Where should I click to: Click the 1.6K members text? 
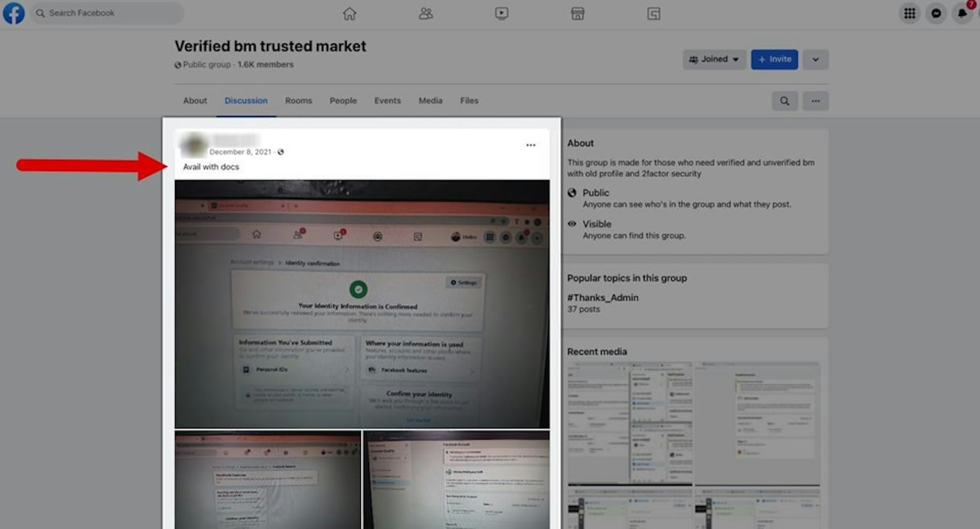coord(265,64)
